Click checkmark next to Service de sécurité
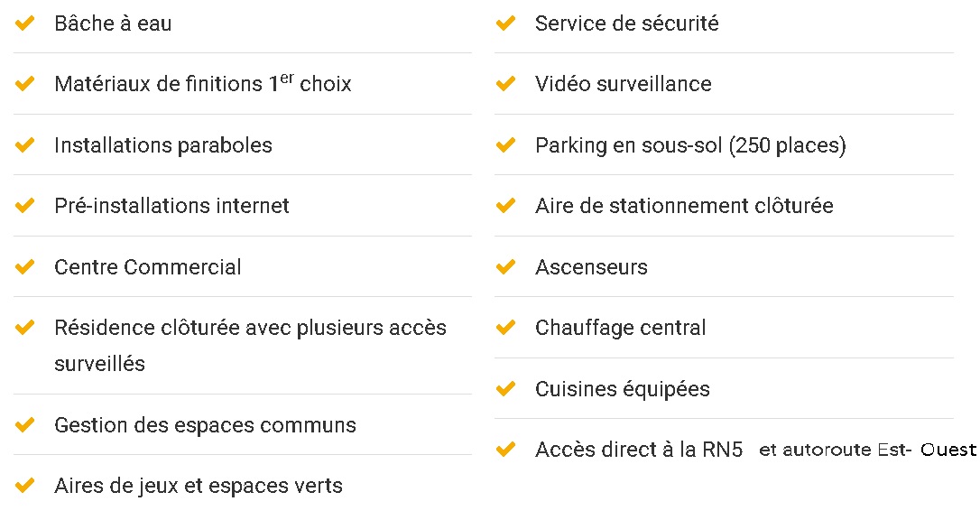980x520 pixels. point(506,23)
